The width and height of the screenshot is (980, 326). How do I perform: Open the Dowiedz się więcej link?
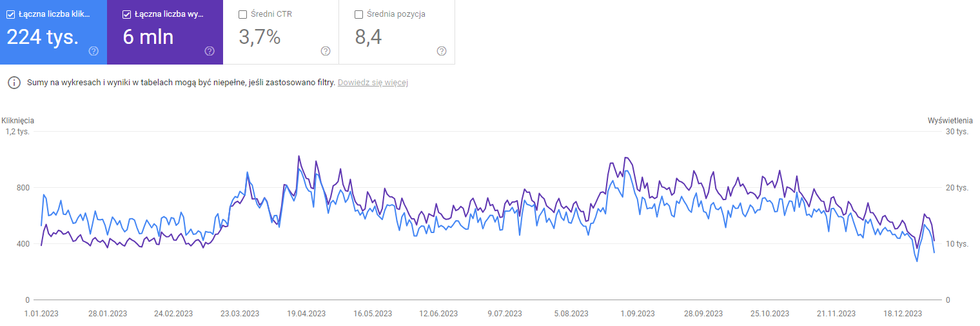[373, 83]
